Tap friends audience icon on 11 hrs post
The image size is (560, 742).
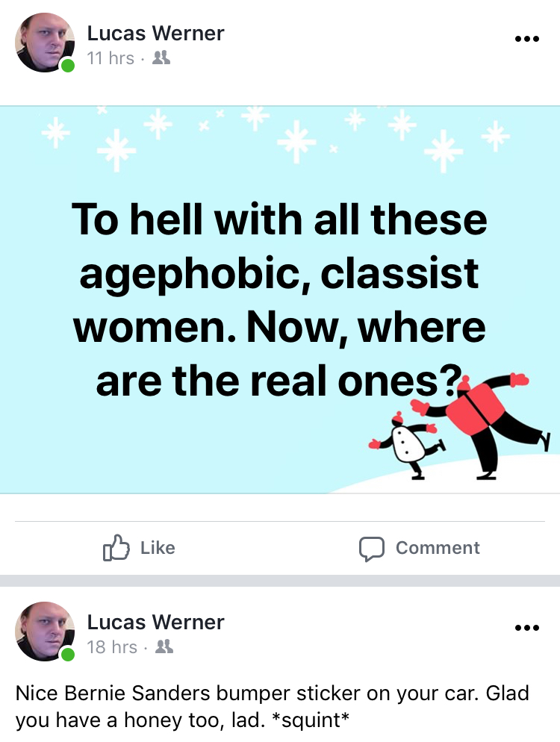161,58
